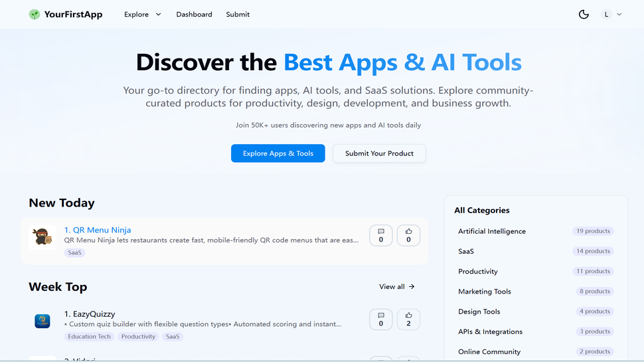Read the QR Menu Ninja description text

click(211, 240)
